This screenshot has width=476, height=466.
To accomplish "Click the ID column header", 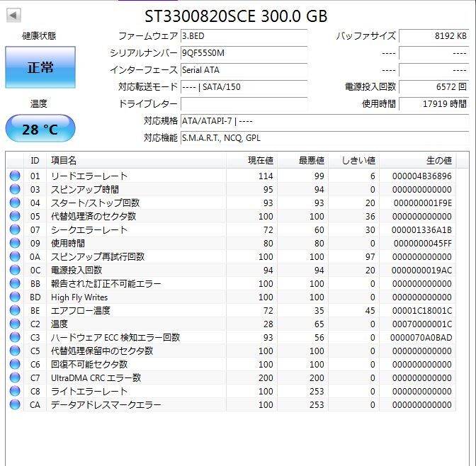I will (35, 160).
